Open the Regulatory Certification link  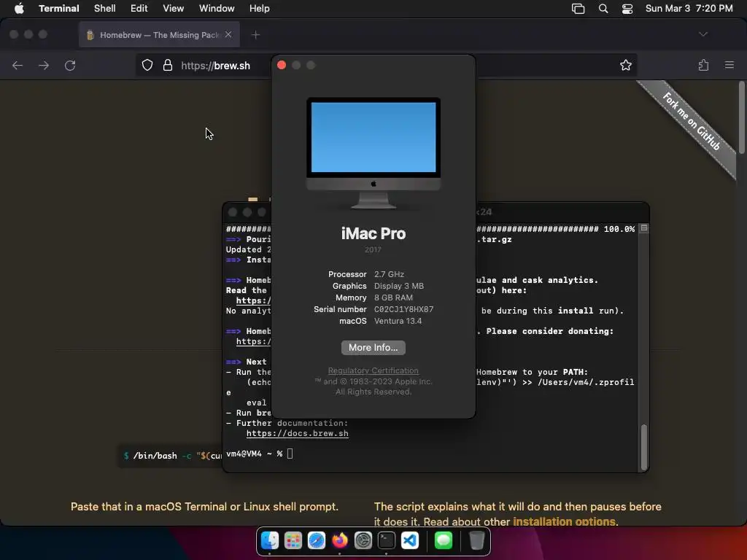pyautogui.click(x=373, y=370)
